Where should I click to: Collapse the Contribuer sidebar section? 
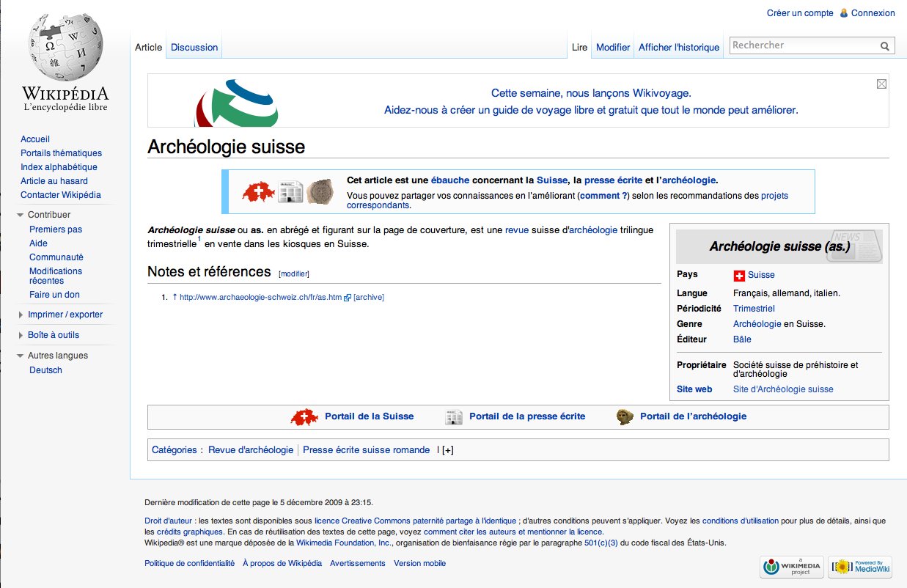tap(20, 216)
